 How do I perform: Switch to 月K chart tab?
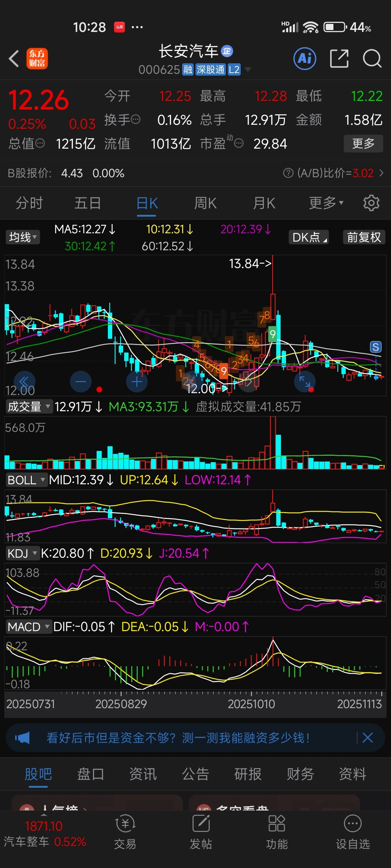coord(264,203)
